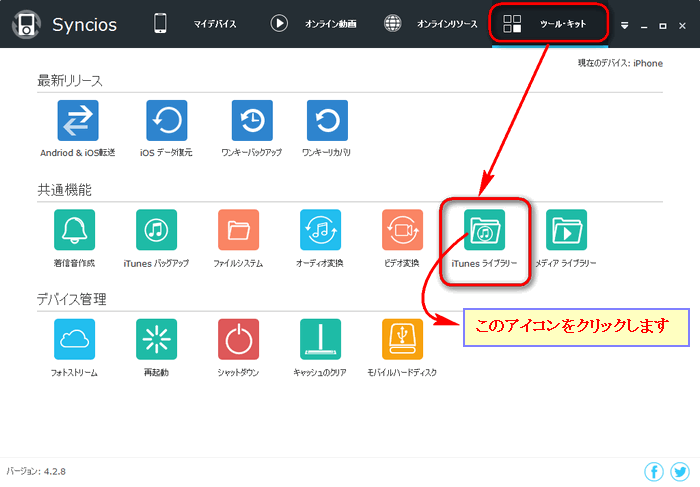Viewport: 700px width, 487px height.
Task: Open Facebook page icon
Action: point(654,471)
